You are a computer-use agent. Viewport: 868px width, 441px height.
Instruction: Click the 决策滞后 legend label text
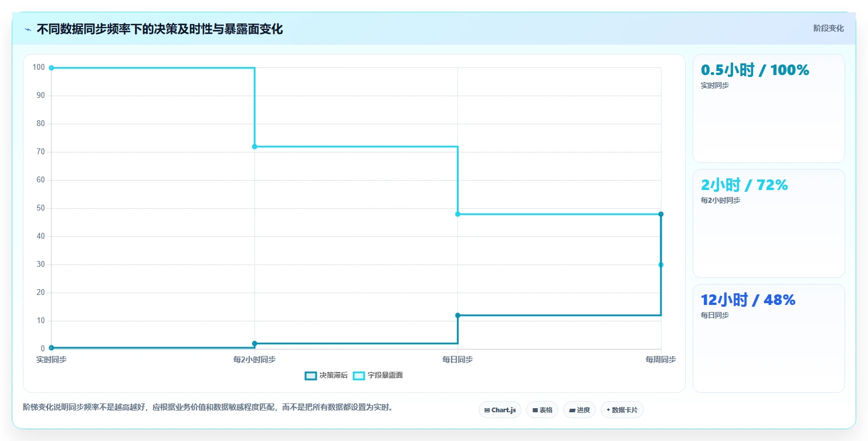click(x=334, y=375)
